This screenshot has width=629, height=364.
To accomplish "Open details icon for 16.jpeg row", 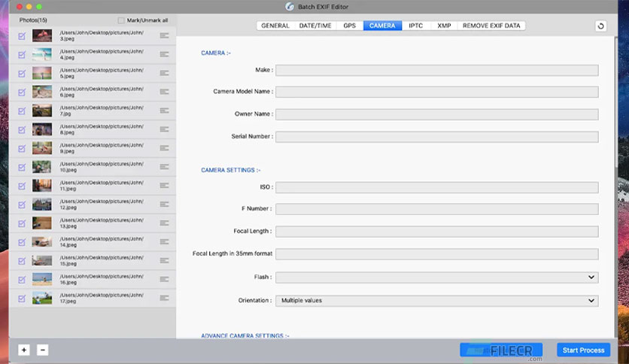I will (164, 279).
